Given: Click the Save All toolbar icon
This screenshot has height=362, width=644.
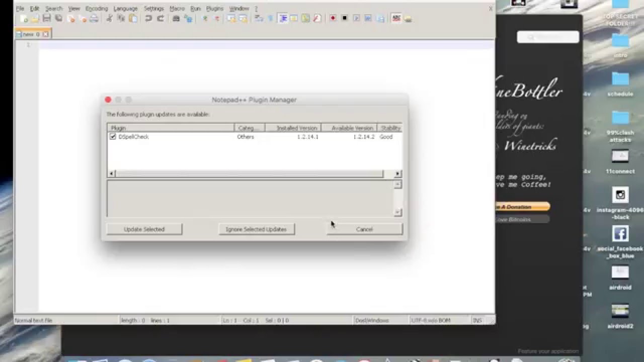Looking at the screenshot, I should click(59, 19).
